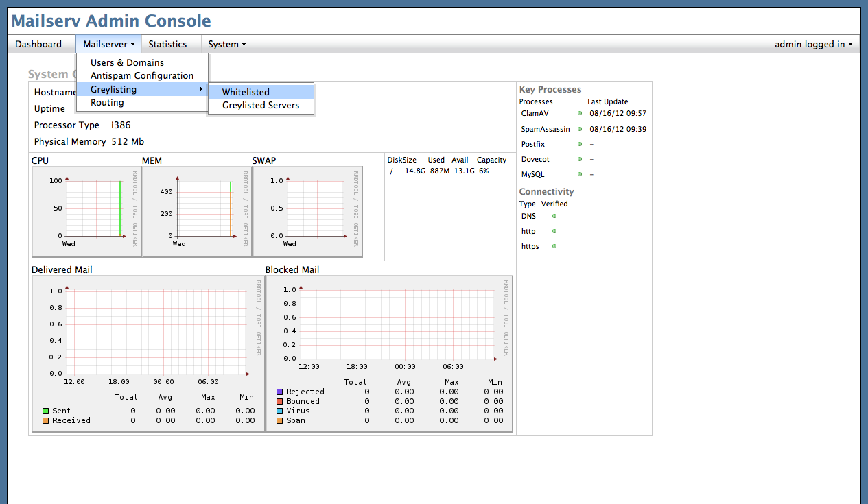The image size is (868, 504).
Task: Click the ClamAV process name
Action: tap(535, 113)
